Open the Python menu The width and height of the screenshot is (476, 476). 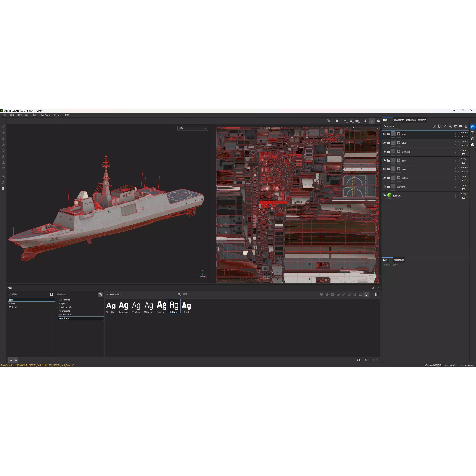coord(58,115)
